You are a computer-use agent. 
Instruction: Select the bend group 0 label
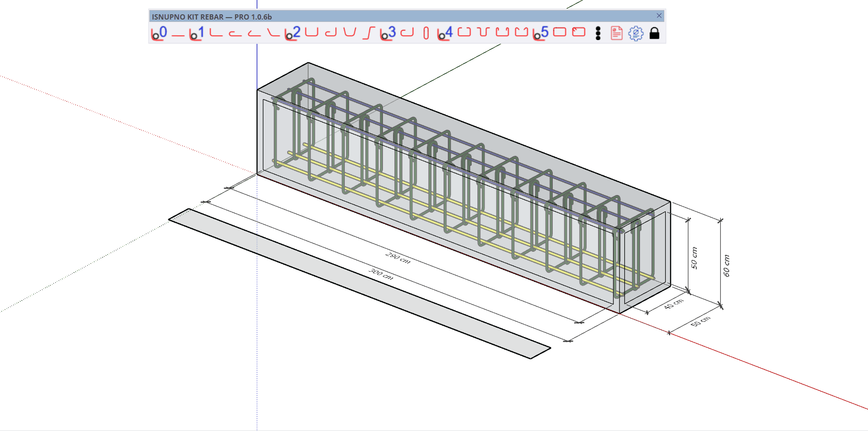click(159, 33)
